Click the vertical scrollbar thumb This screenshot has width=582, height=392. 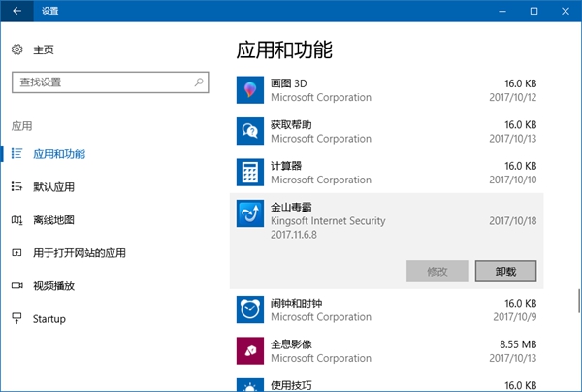[579, 301]
